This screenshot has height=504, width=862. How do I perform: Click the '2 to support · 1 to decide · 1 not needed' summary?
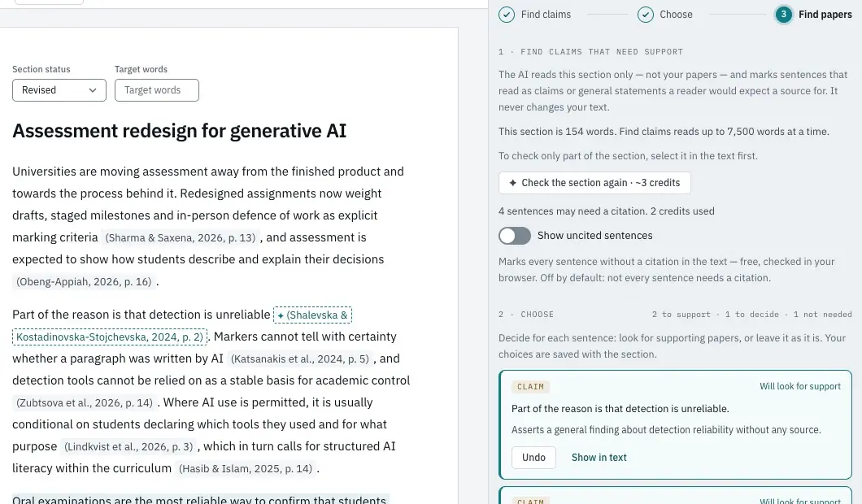coord(751,315)
